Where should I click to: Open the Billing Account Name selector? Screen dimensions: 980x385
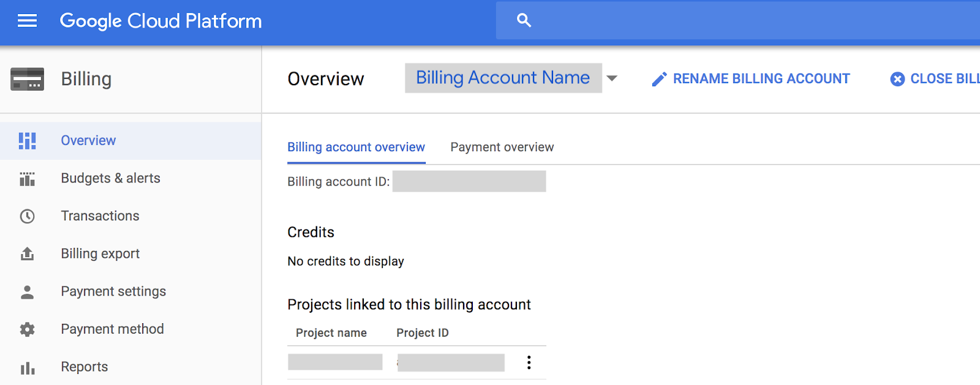click(503, 78)
